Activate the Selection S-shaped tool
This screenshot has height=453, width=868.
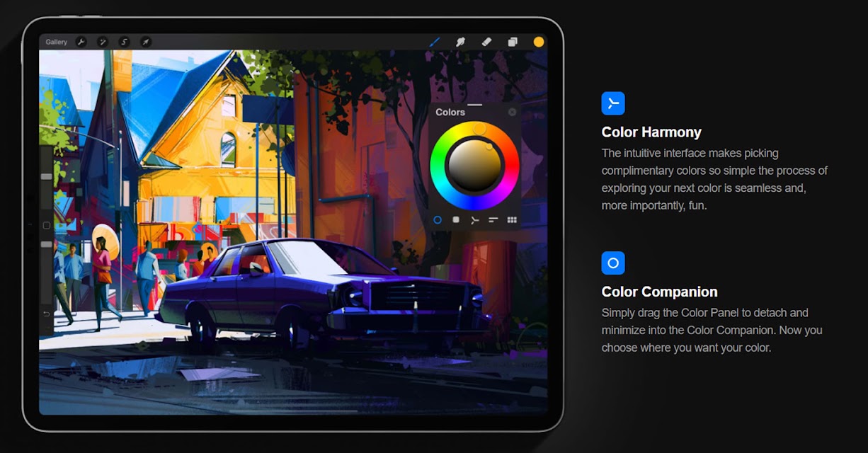(124, 42)
